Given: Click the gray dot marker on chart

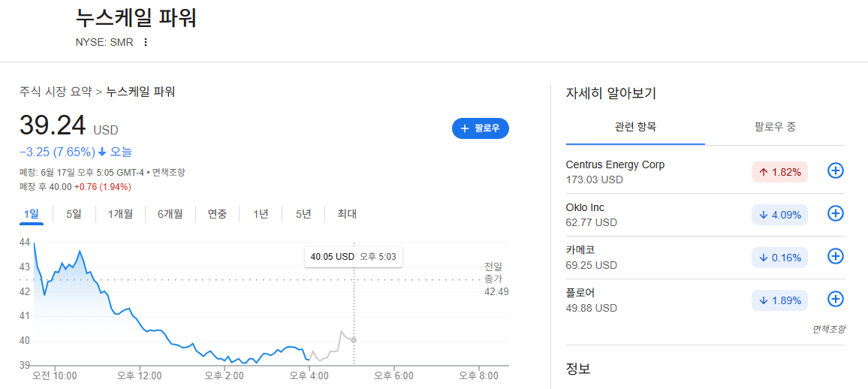Looking at the screenshot, I should pyautogui.click(x=354, y=340).
